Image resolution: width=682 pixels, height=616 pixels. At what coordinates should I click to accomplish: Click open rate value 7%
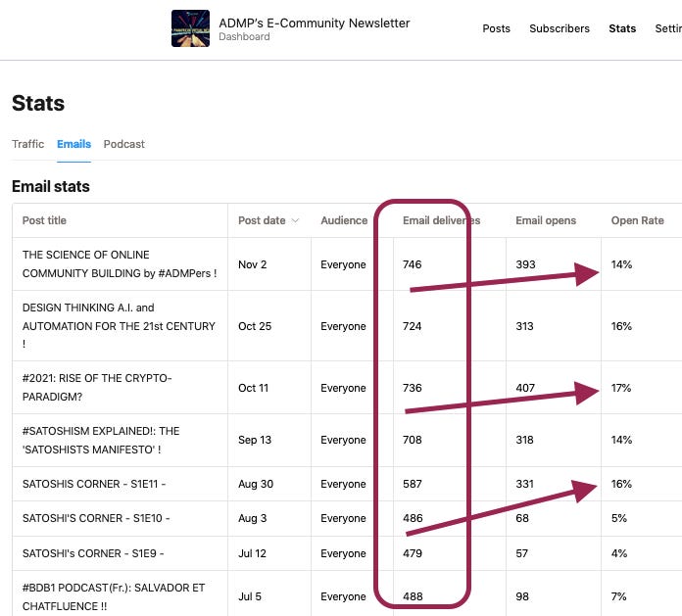tap(618, 596)
